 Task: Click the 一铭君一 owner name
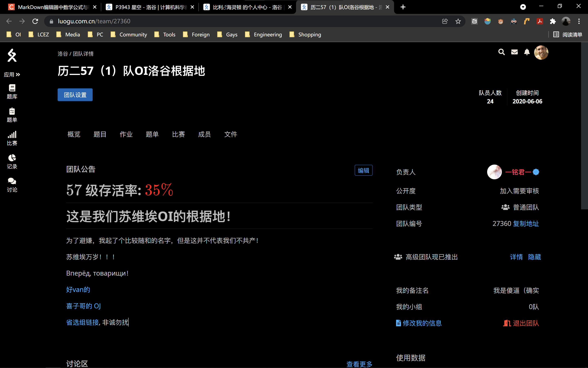point(518,172)
